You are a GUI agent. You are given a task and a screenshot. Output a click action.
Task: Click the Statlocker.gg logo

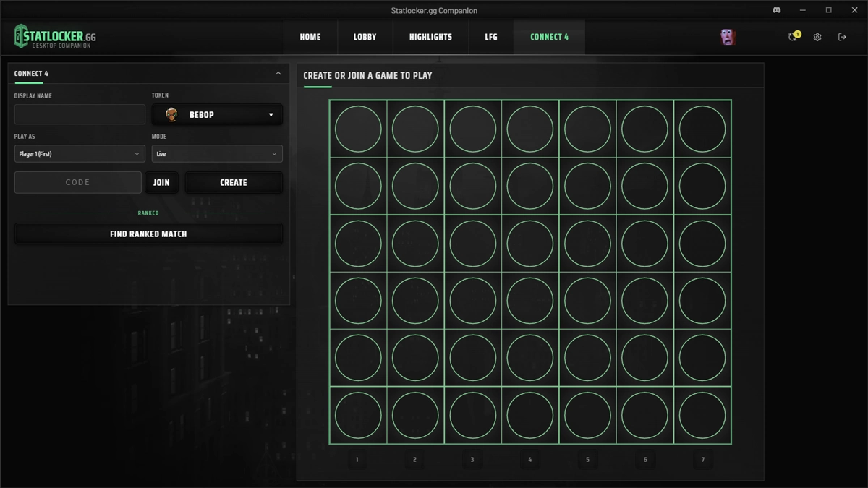pos(55,37)
